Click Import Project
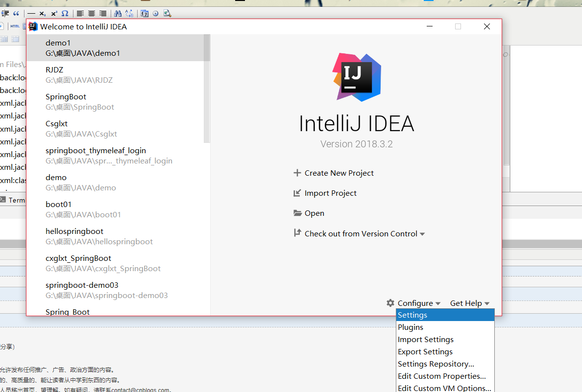 click(330, 193)
